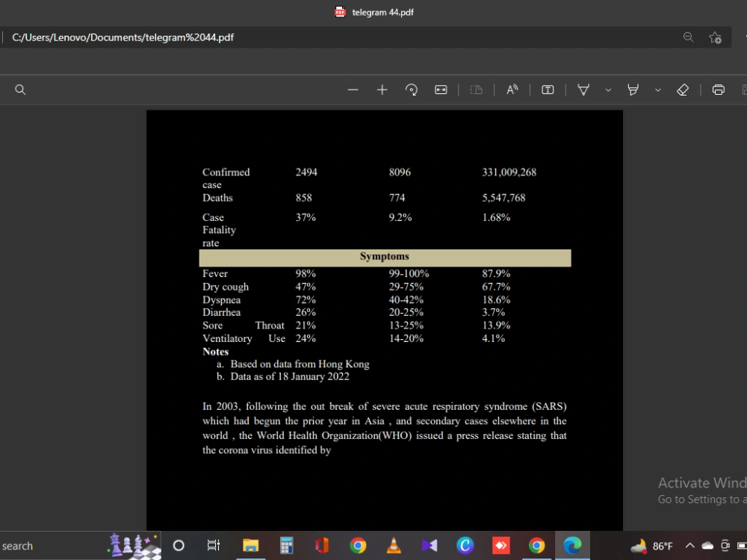
Task: Select the Add text tool
Action: click(548, 90)
